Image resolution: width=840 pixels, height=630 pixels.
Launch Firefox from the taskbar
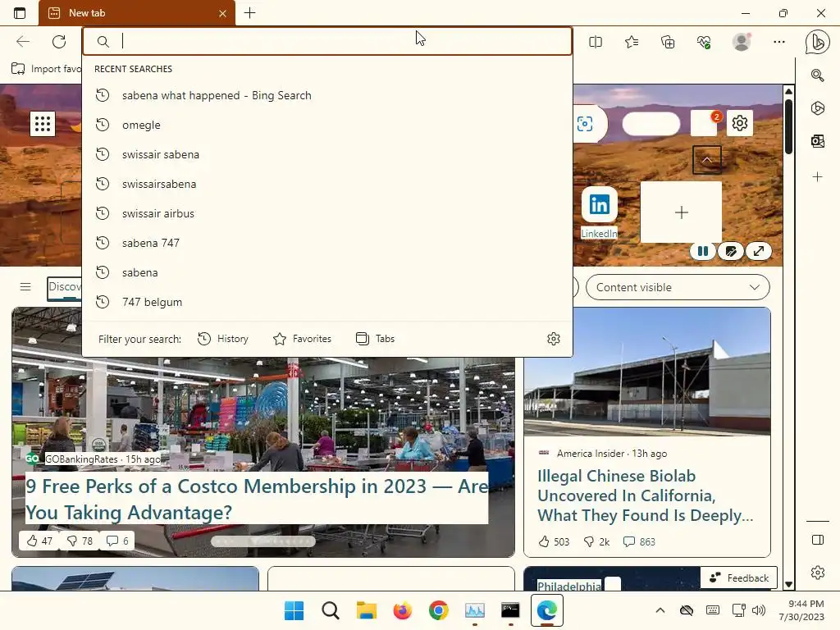[x=402, y=610]
